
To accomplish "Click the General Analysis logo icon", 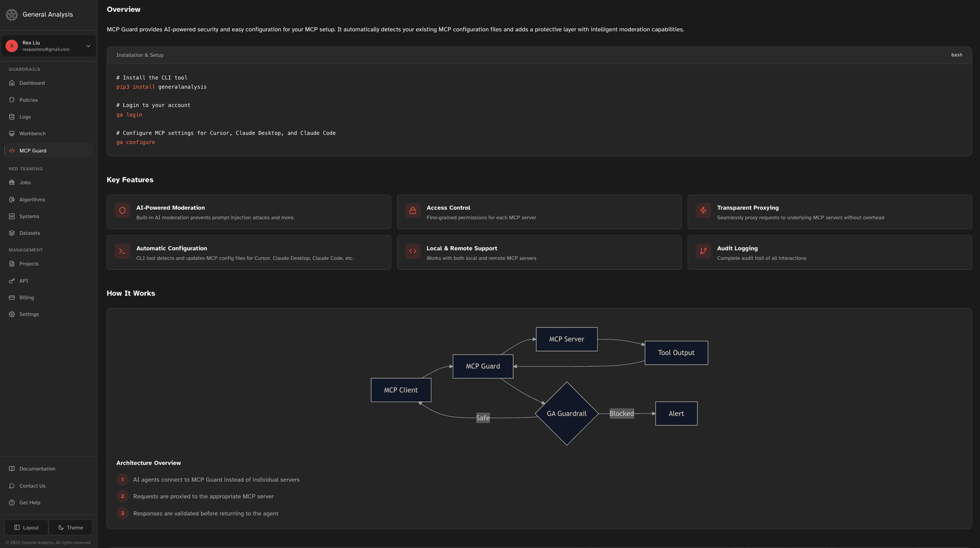I will 12,15.
